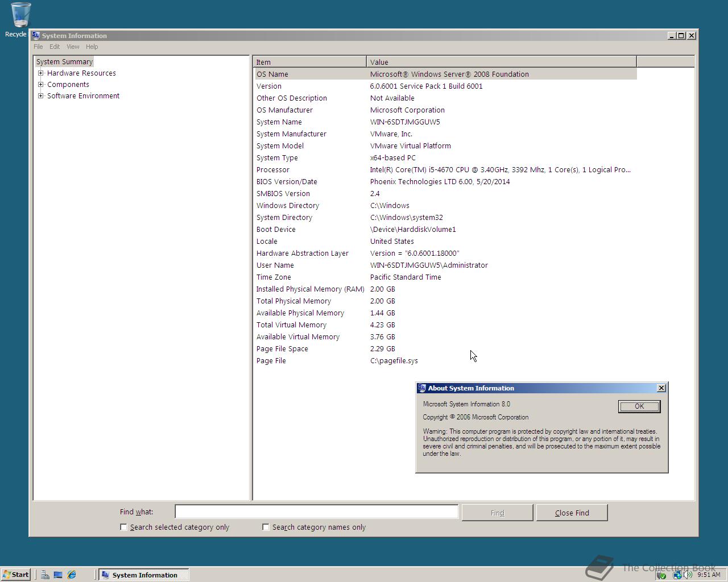Screen dimensions: 728x582
Task: Select the Available Virtual Memory row
Action: (445, 336)
